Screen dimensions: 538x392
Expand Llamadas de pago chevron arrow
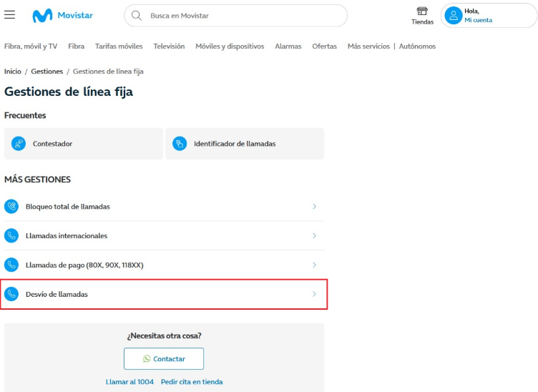pyautogui.click(x=314, y=265)
